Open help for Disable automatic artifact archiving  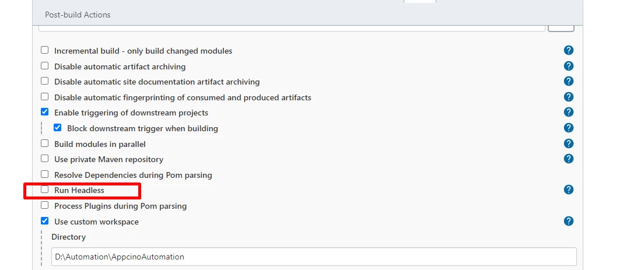click(568, 66)
